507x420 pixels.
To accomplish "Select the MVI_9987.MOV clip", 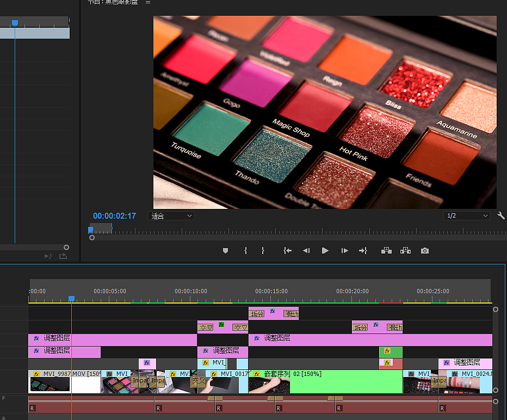I will 64,381.
